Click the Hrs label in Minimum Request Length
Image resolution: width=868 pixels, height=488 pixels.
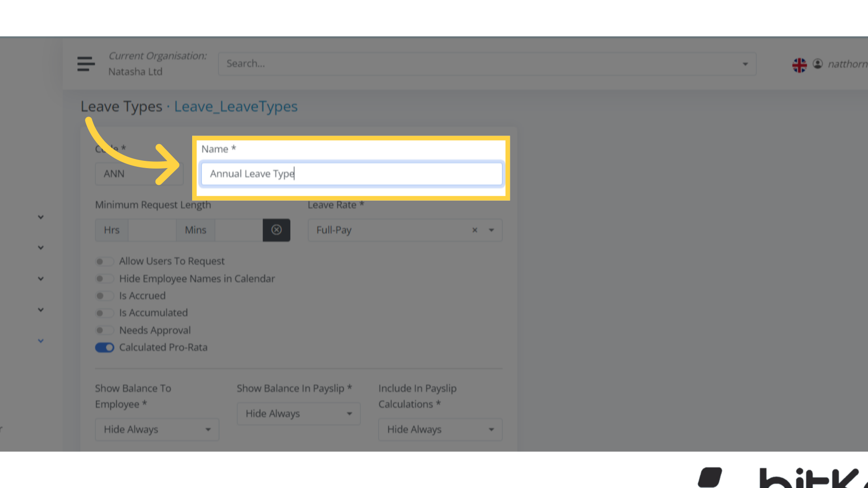(x=111, y=230)
